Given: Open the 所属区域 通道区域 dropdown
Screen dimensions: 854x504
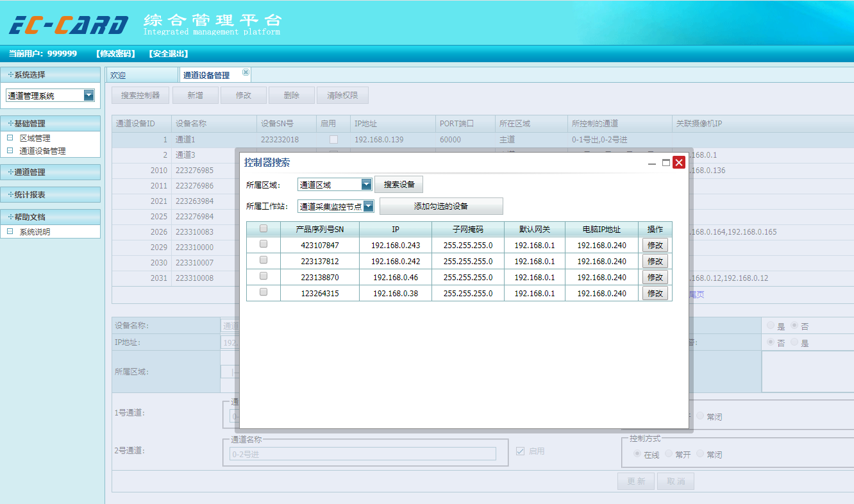Looking at the screenshot, I should (367, 185).
